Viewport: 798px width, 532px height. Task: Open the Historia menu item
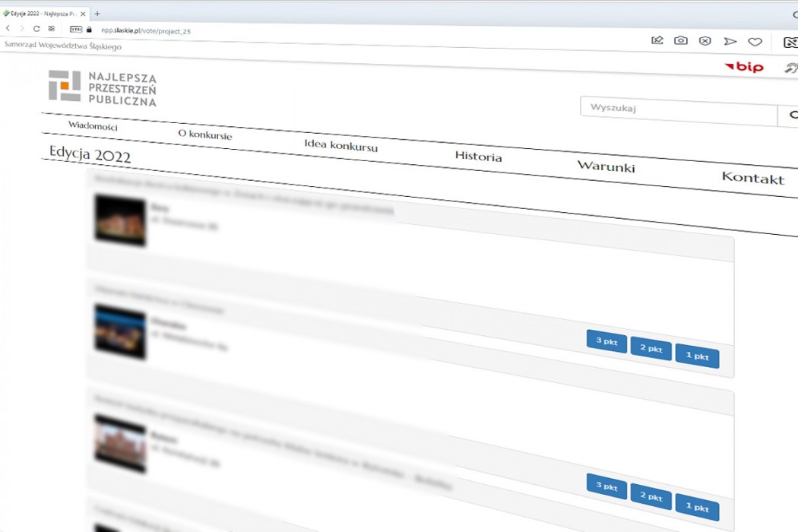click(x=478, y=157)
